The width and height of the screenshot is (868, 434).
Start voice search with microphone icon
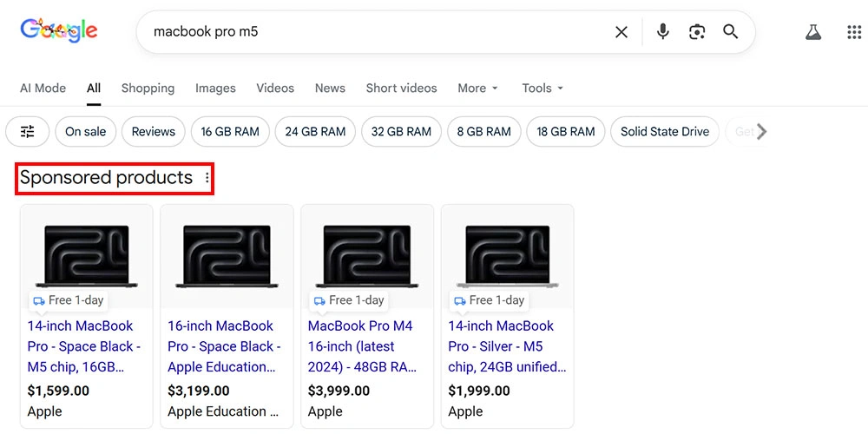click(663, 32)
